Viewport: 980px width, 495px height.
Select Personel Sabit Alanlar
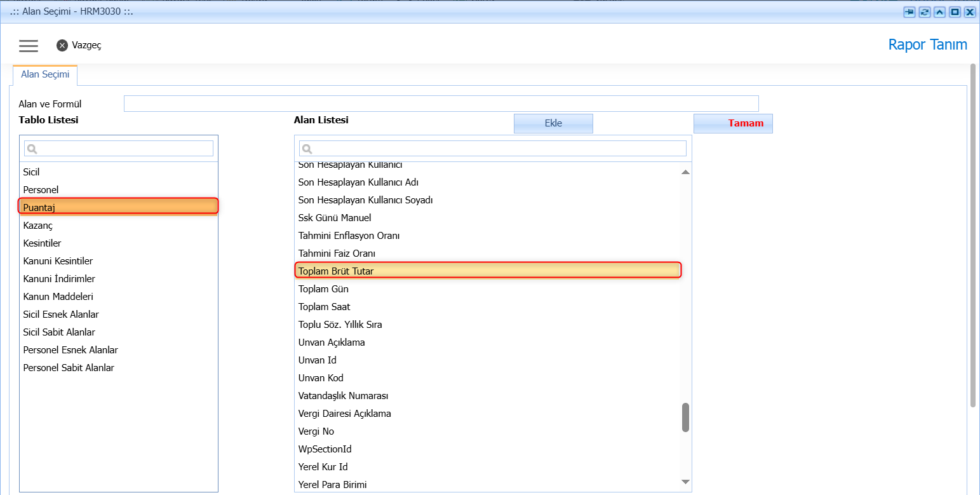[118, 368]
